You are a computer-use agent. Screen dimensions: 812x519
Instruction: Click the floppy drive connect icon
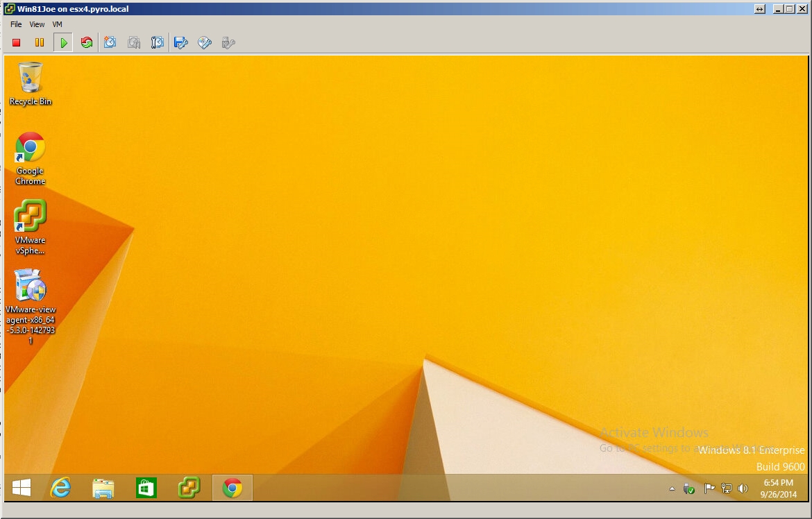click(181, 43)
